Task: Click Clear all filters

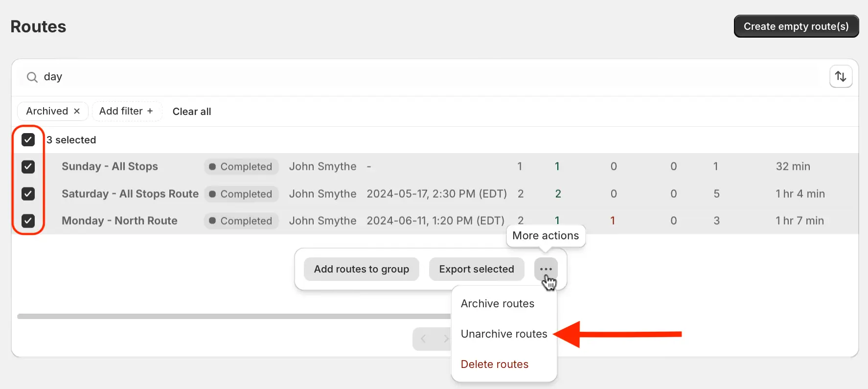Action: point(192,112)
